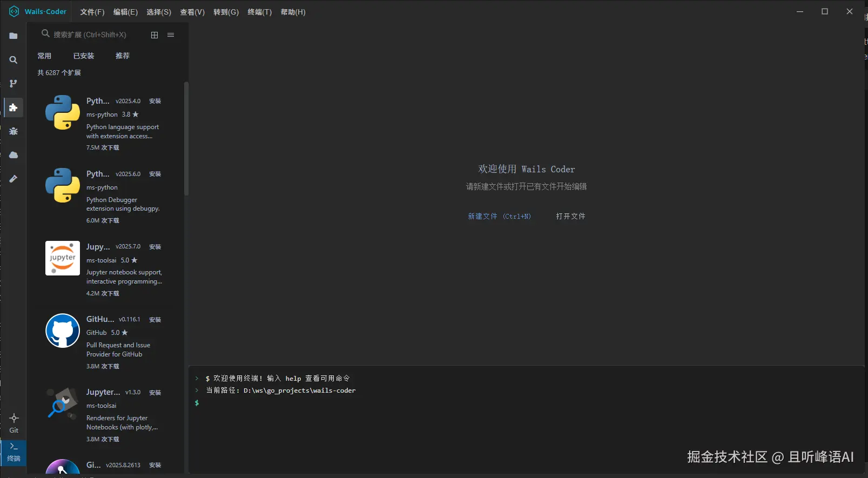Screen dimensions: 868x478
Task: Click the Git icon in sidebar
Action: click(x=14, y=423)
